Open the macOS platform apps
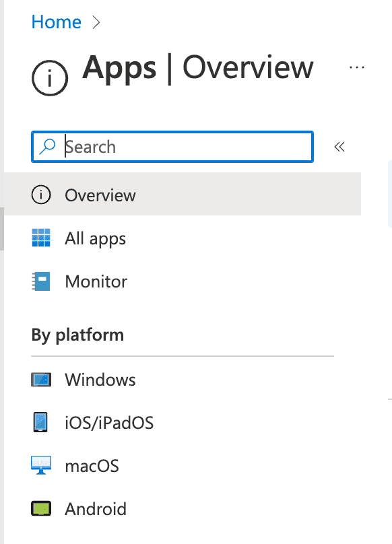Viewport: 392px width, 544px height. [183, 466]
